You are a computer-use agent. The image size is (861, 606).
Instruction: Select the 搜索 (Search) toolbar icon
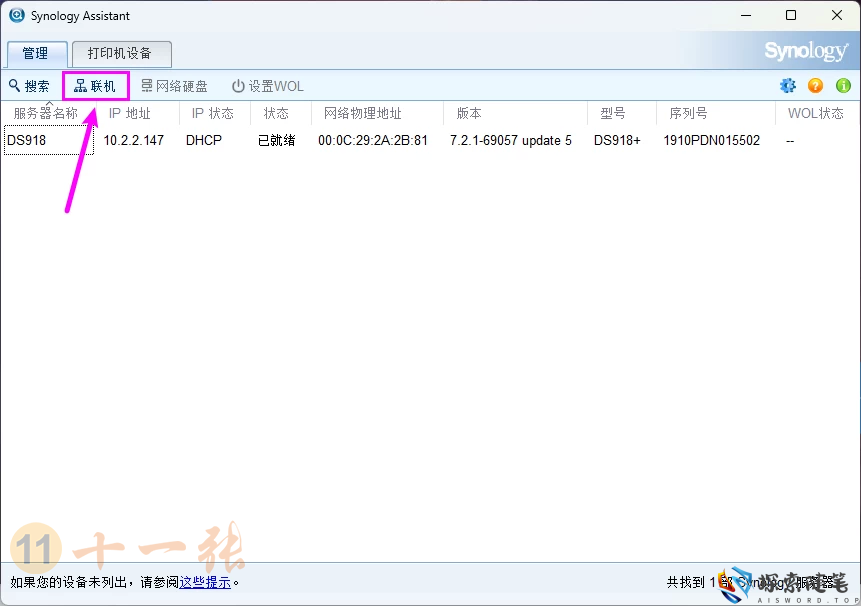pyautogui.click(x=29, y=85)
